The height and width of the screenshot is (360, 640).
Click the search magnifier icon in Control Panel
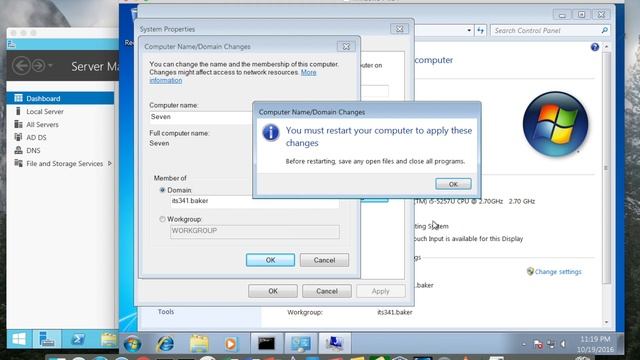604,31
